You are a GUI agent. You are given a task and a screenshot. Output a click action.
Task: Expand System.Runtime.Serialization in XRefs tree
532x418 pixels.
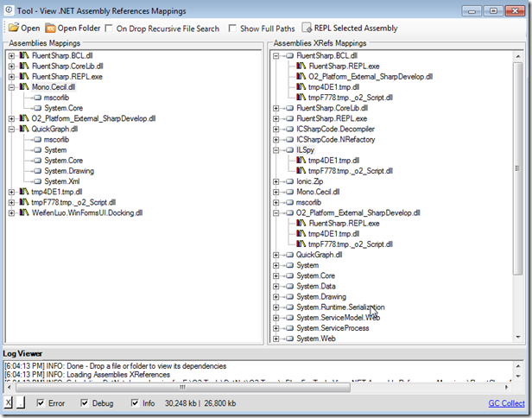275,307
